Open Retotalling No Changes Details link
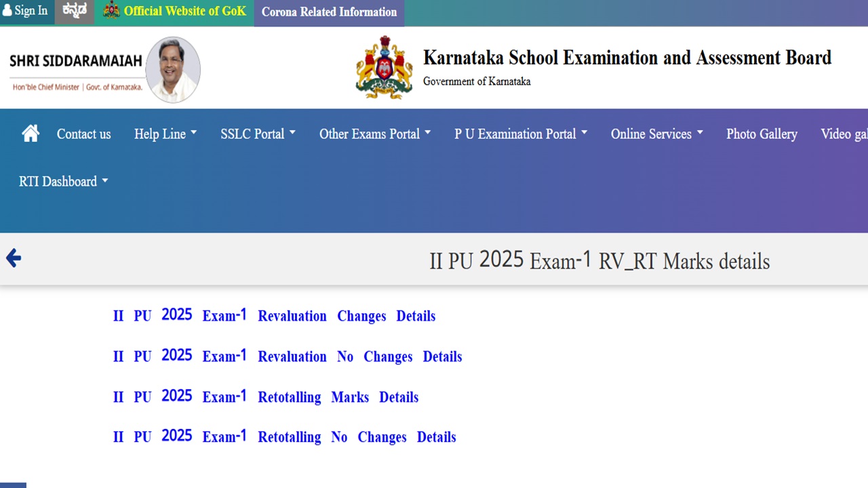The height and width of the screenshot is (488, 868). tap(285, 437)
